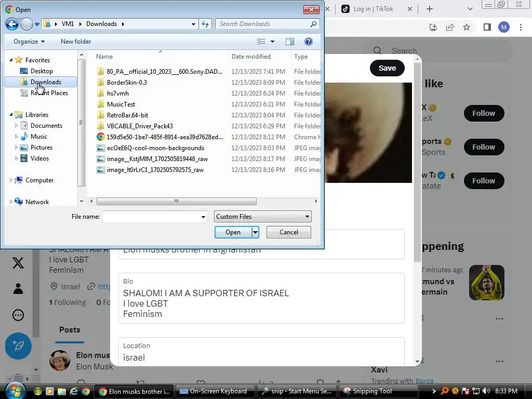532x399 pixels.
Task: Open the Windows Start button
Action: pyautogui.click(x=15, y=391)
